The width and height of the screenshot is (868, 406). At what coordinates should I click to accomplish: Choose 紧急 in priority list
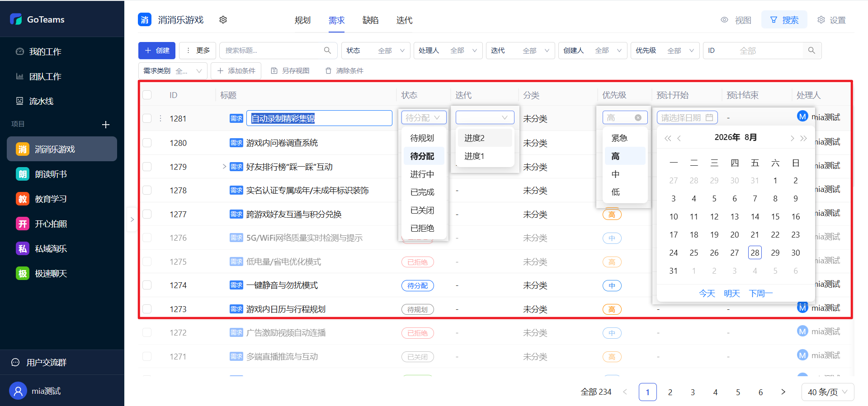[x=625, y=138]
